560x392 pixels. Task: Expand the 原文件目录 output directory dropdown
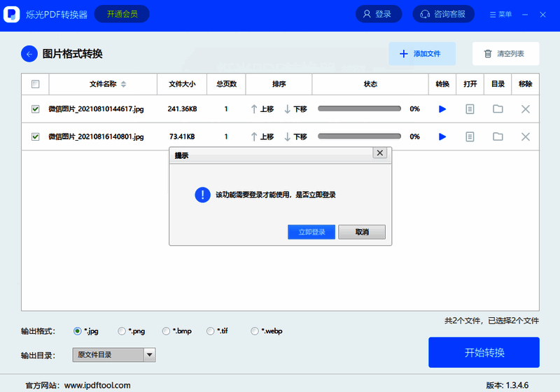pyautogui.click(x=150, y=355)
